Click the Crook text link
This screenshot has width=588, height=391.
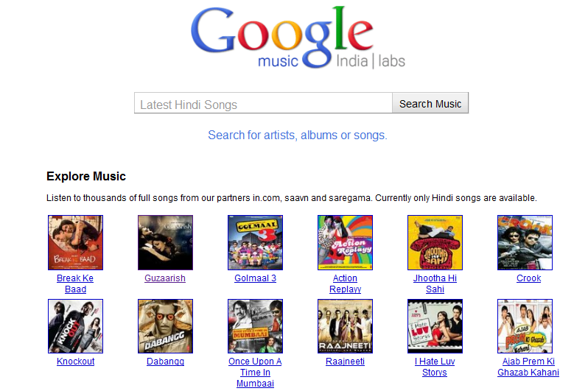[529, 278]
